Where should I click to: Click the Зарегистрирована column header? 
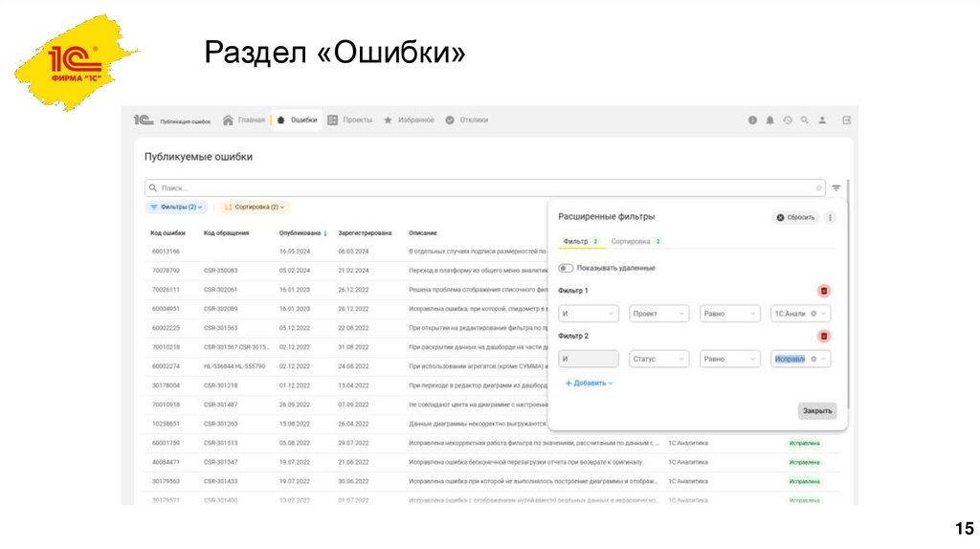[365, 233]
